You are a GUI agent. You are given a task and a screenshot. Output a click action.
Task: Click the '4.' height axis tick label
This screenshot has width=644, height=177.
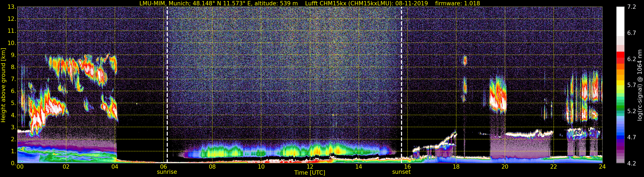click(x=13, y=115)
